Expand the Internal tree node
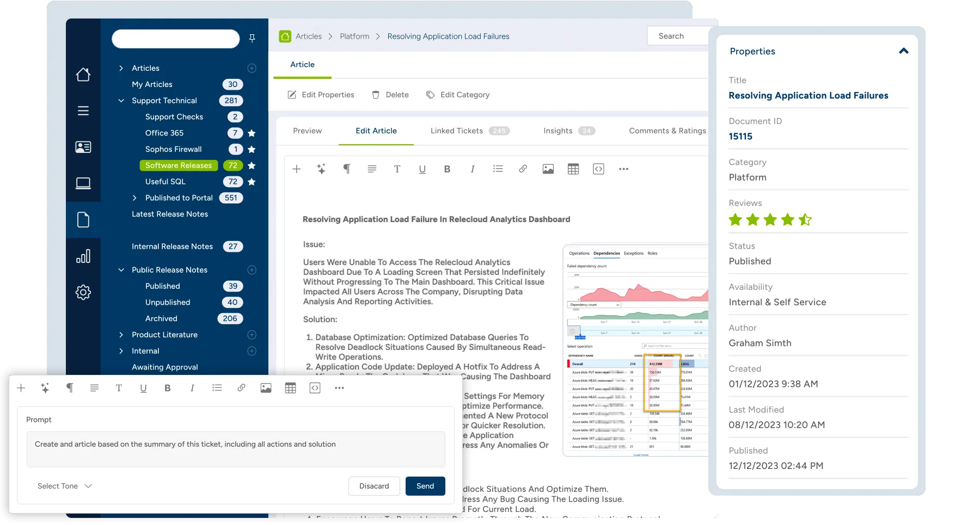 click(121, 351)
